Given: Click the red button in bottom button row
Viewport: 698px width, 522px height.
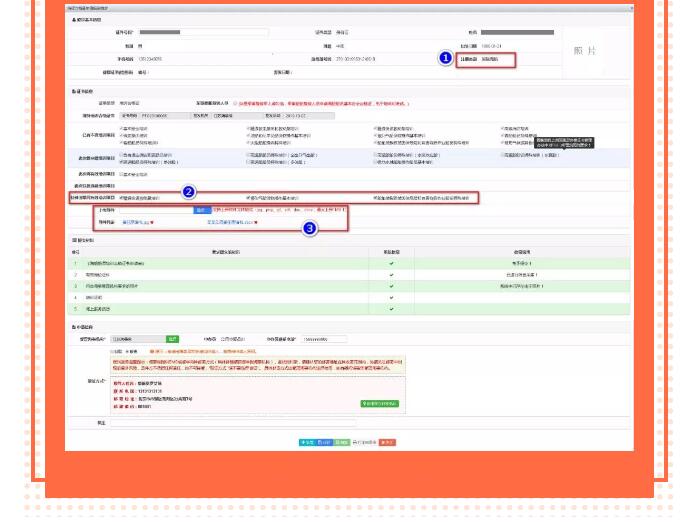Looking at the screenshot, I should 388,441.
